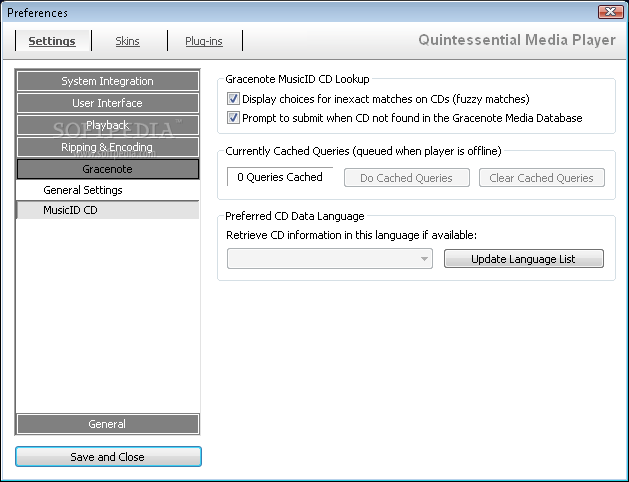The height and width of the screenshot is (482, 629).
Task: Click Update Language List button
Action: (x=523, y=259)
